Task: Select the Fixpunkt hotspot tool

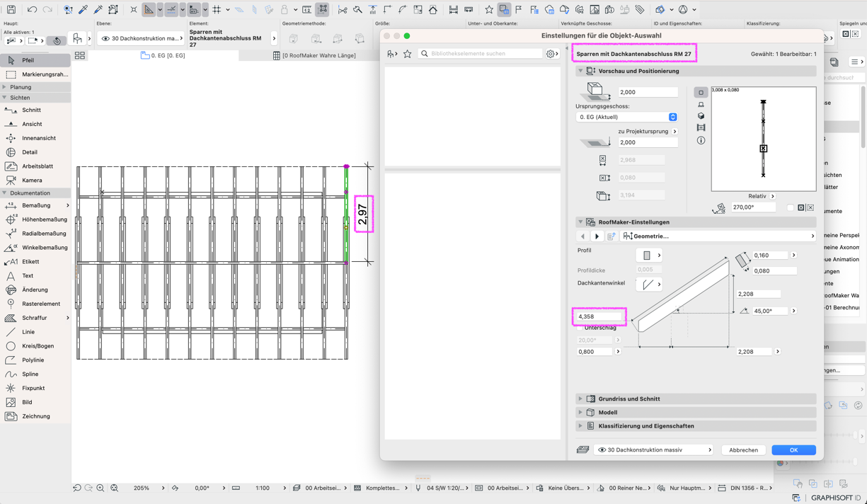Action: (x=35, y=388)
